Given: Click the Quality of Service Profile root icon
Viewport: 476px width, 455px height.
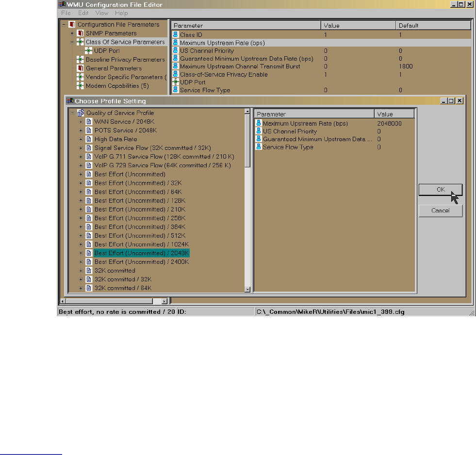Looking at the screenshot, I should point(81,113).
